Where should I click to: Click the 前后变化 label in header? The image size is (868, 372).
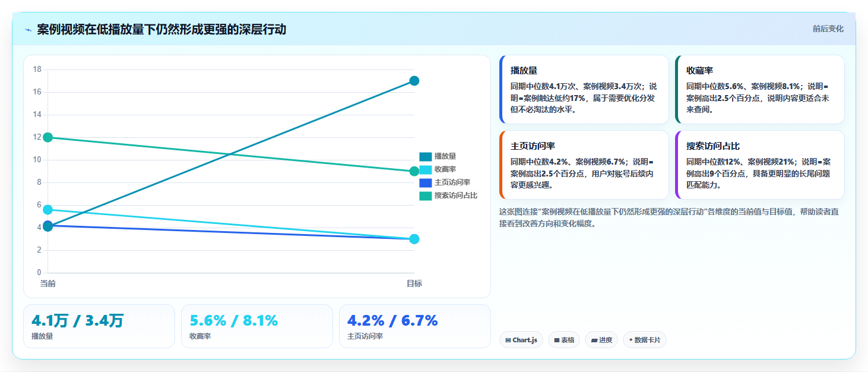tap(828, 29)
